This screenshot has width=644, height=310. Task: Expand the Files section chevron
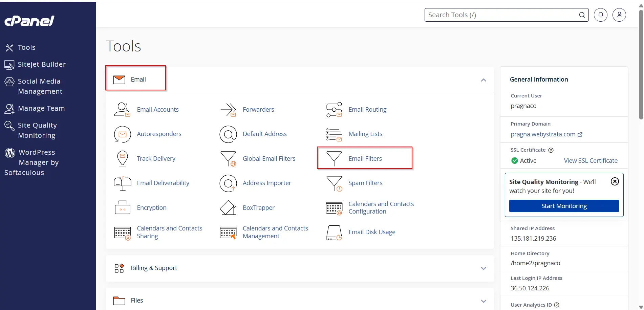click(484, 301)
